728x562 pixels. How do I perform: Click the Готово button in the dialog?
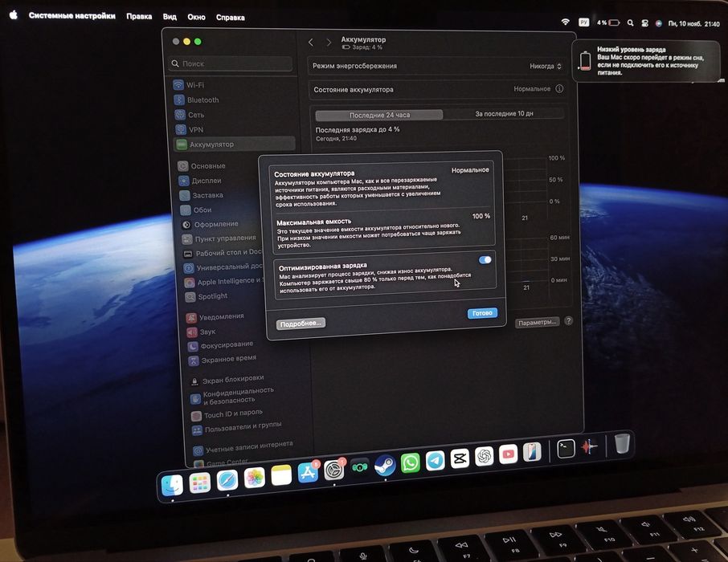[x=482, y=313]
